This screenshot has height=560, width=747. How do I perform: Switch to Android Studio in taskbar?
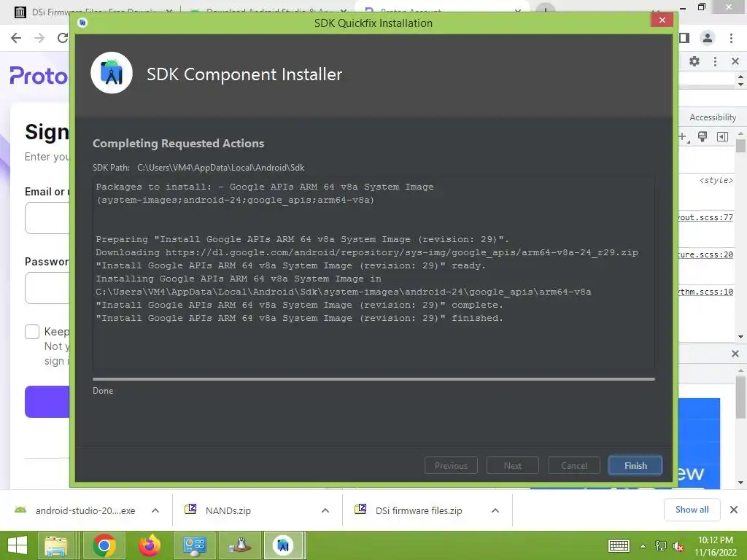283,545
